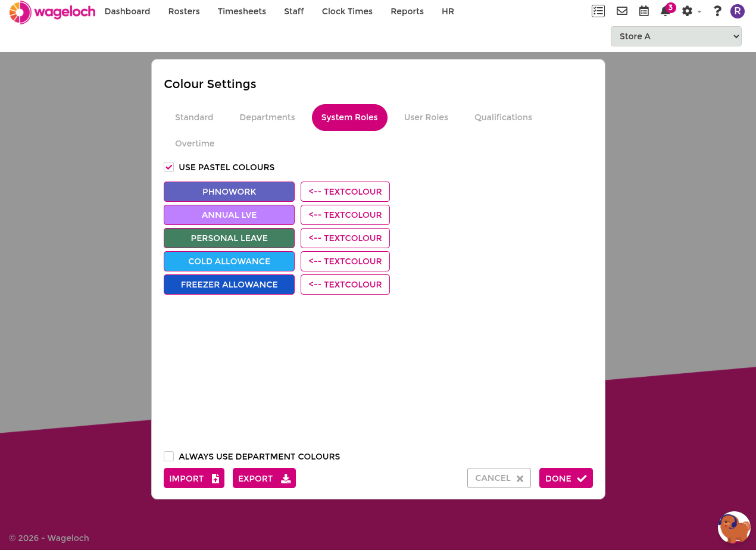Pick colour for Personal Leave swatch

(x=229, y=238)
